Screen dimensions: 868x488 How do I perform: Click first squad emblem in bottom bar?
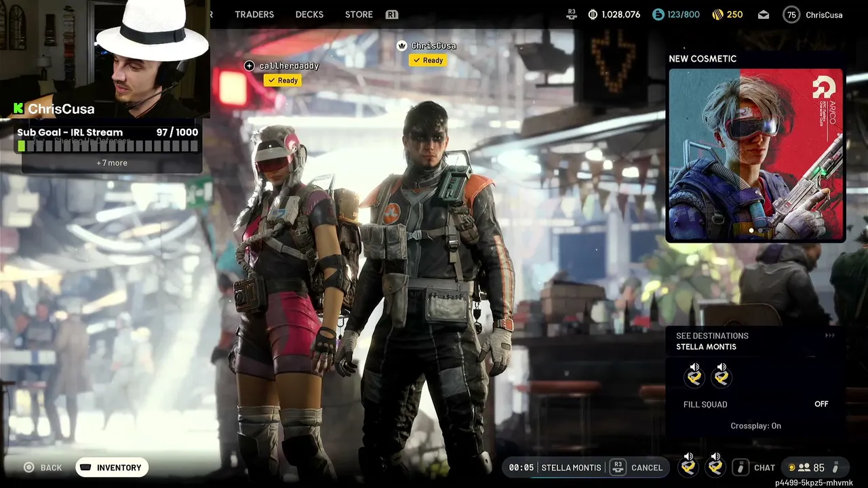[688, 468]
